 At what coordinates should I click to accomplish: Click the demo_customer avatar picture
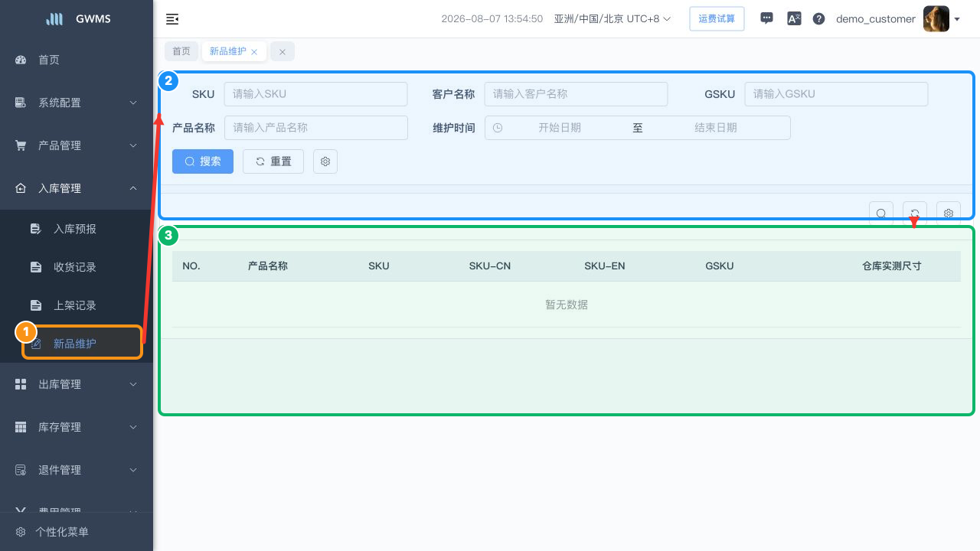click(x=936, y=18)
